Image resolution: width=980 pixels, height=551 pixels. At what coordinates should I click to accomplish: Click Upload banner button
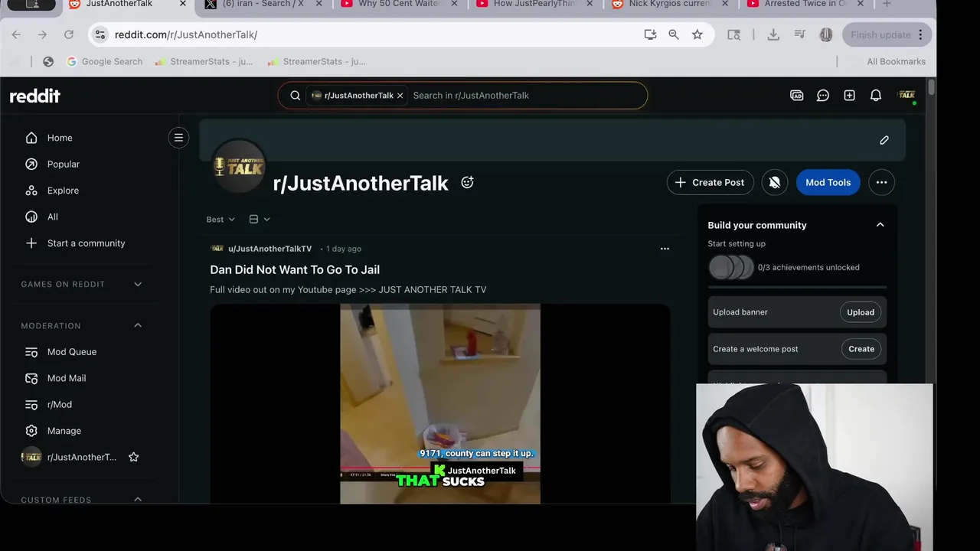click(861, 312)
